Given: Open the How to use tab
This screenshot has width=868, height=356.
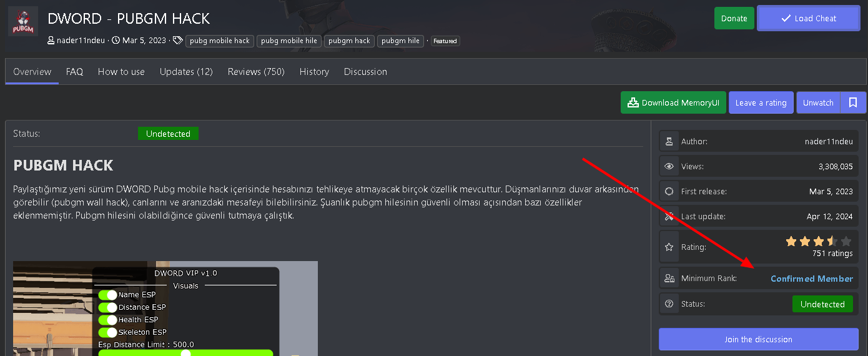Looking at the screenshot, I should pyautogui.click(x=121, y=72).
